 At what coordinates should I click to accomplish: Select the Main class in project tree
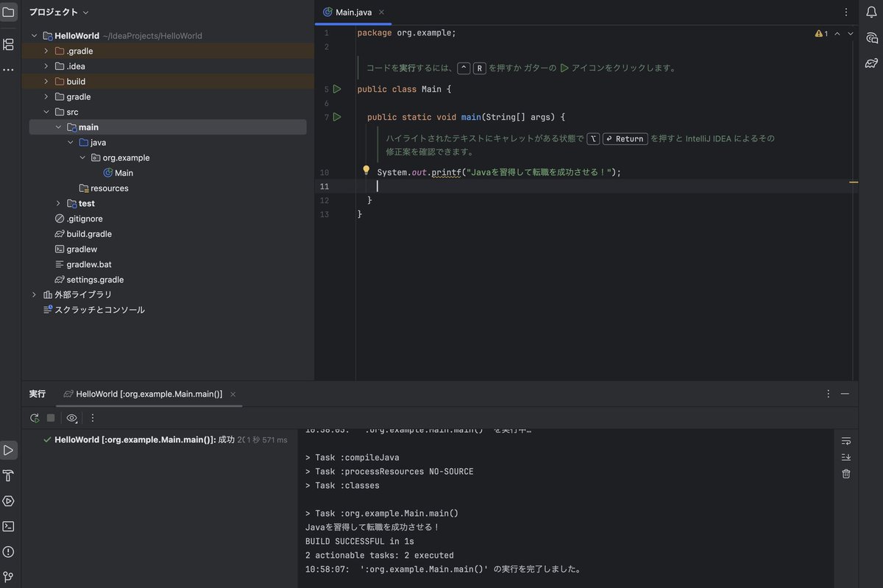point(118,173)
